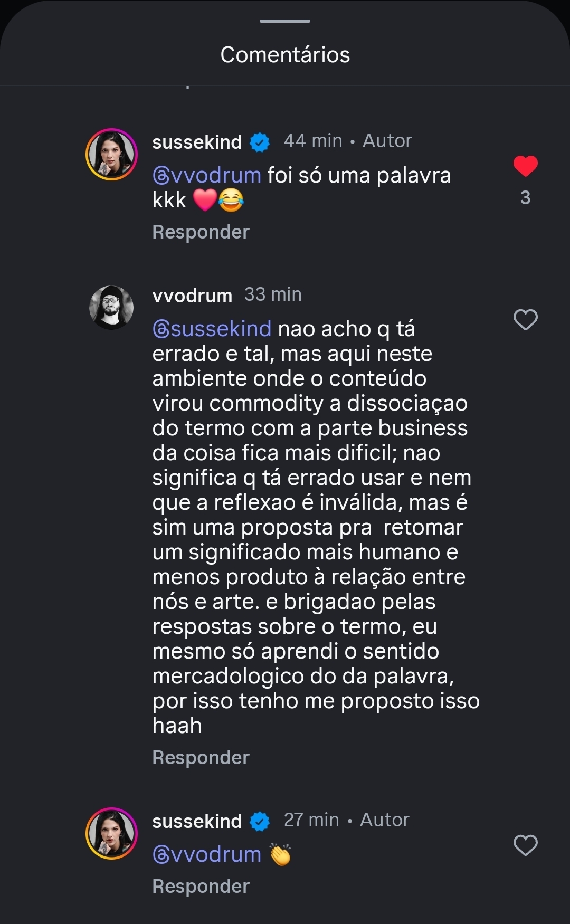Image resolution: width=570 pixels, height=924 pixels.
Task: View the 3 likes count under the red heart
Action: [525, 198]
